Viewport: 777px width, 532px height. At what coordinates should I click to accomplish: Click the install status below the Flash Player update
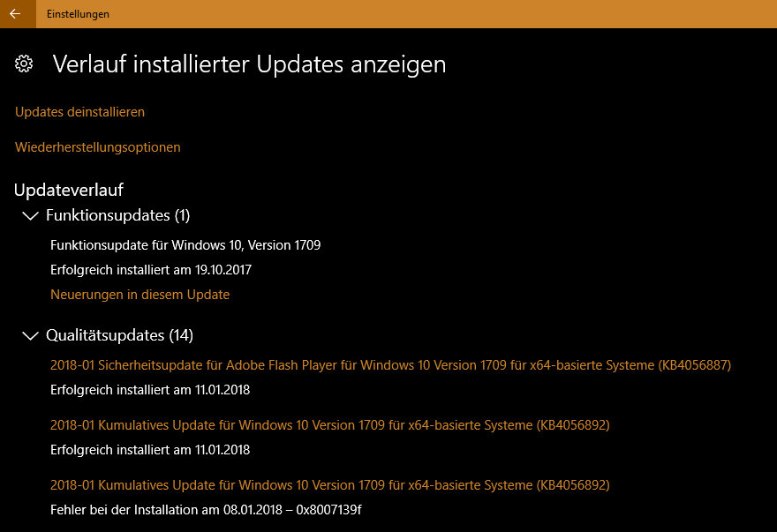tap(150, 390)
